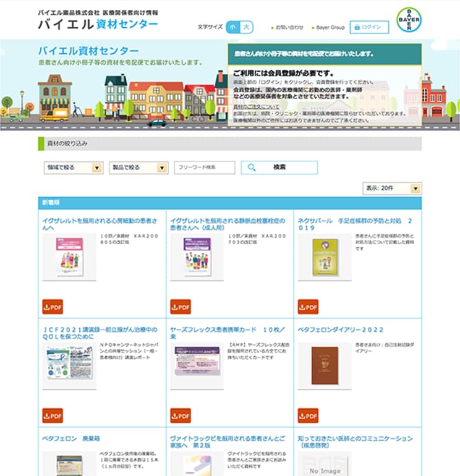Open the 資材のご注文について link
The height and width of the screenshot is (476, 460).
[x=256, y=107]
